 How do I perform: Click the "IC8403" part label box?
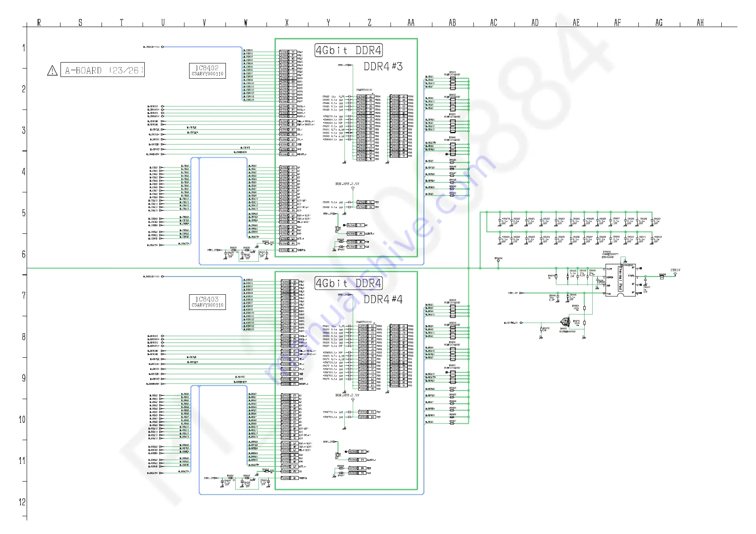[x=207, y=302]
